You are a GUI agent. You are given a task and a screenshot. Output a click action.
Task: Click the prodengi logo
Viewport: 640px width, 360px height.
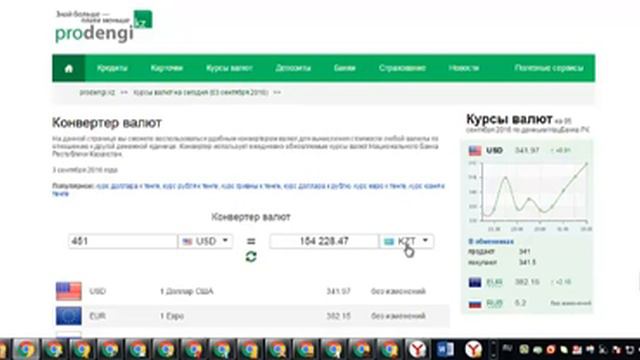pyautogui.click(x=104, y=27)
